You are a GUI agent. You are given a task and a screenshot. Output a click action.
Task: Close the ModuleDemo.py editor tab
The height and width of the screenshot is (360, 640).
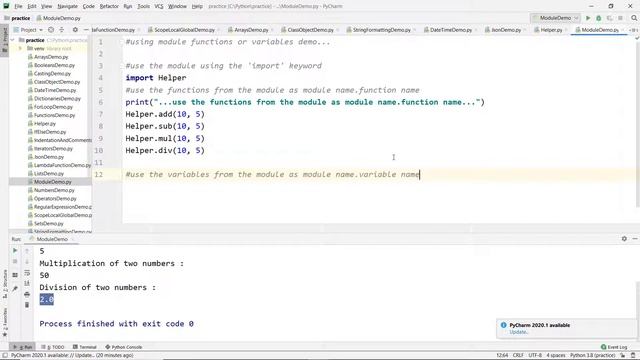[x=622, y=30]
